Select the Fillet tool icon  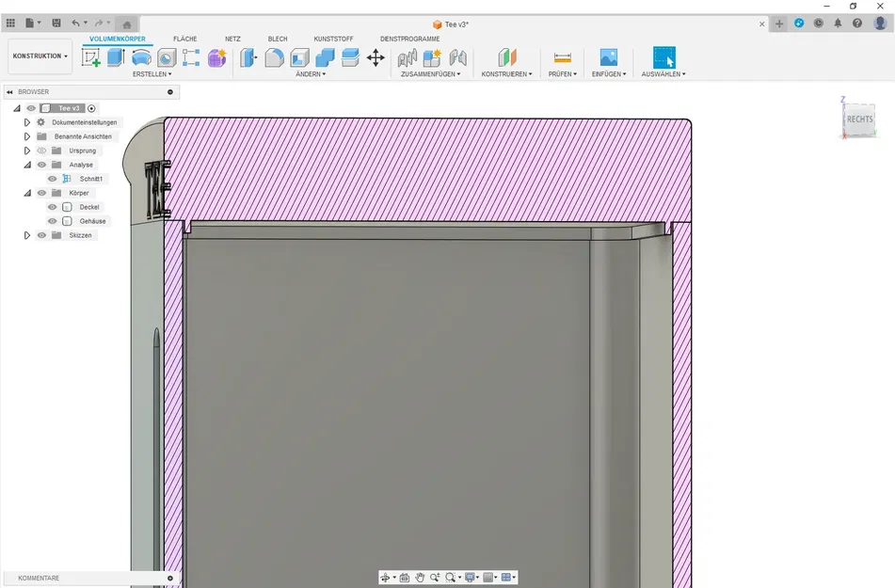[274, 57]
